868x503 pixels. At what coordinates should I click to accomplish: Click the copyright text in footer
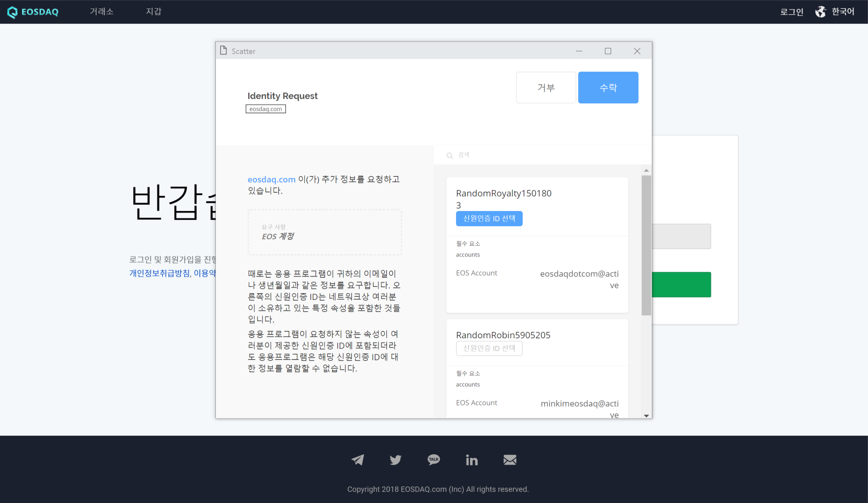pos(438,489)
